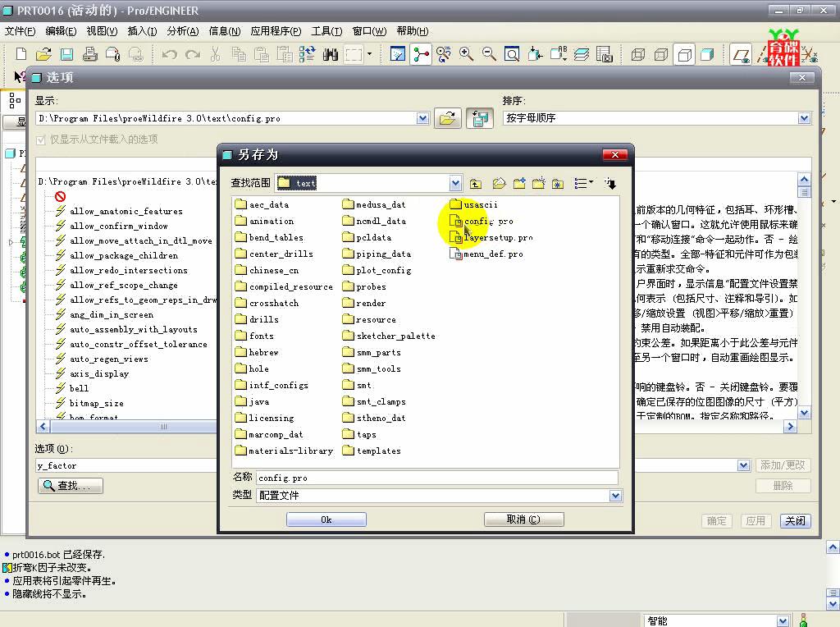Click the 查找... button in Options dialog

(71, 486)
